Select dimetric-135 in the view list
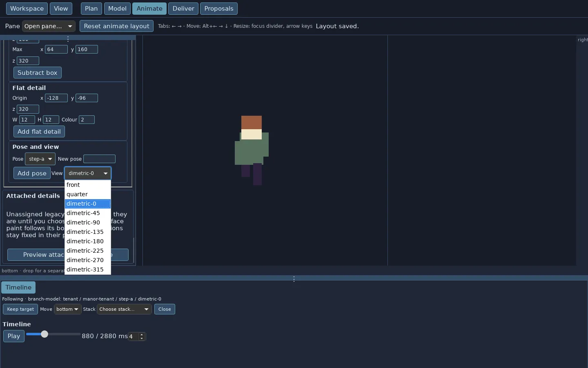Viewport: 588px width, 368px height. tap(88, 232)
